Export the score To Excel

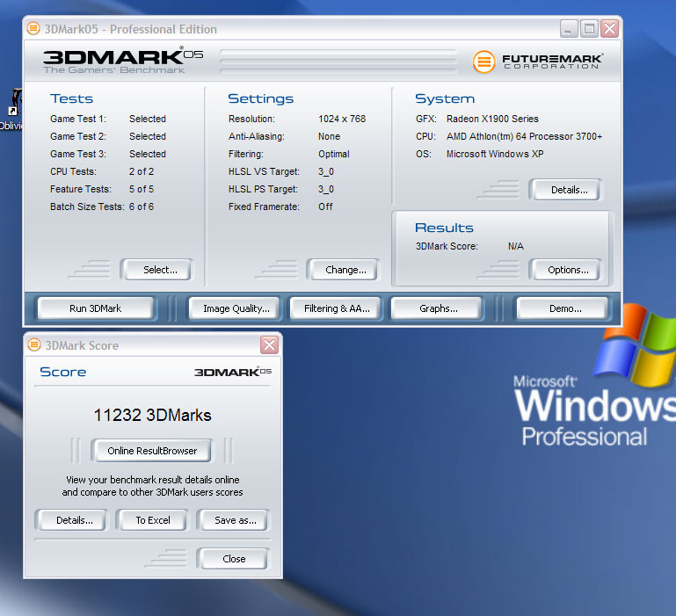pyautogui.click(x=153, y=520)
